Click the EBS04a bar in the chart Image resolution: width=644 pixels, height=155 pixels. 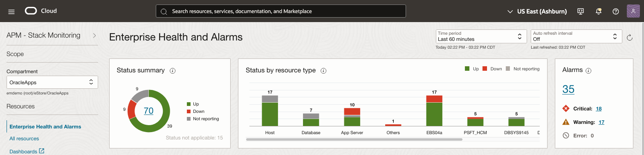(x=434, y=111)
